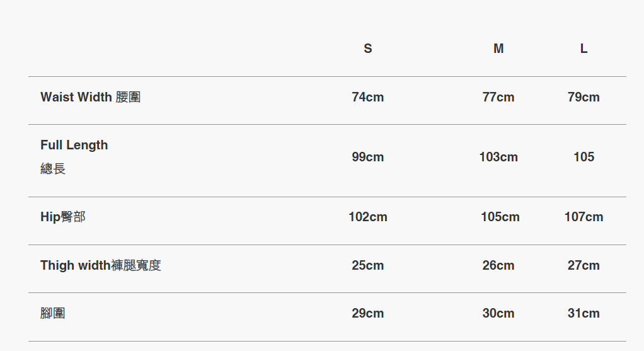Select the 103cm full length cell
This screenshot has width=644, height=351.
(x=498, y=157)
